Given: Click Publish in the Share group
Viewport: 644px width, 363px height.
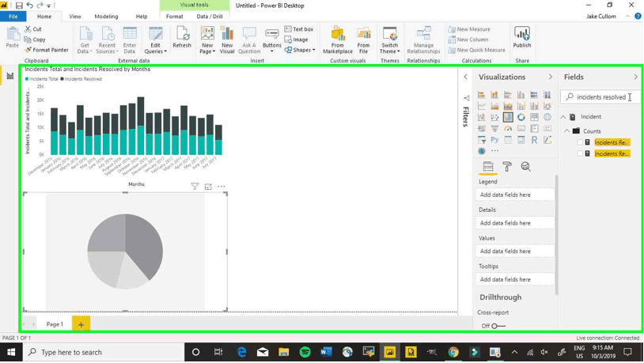Looking at the screenshot, I should [522, 38].
